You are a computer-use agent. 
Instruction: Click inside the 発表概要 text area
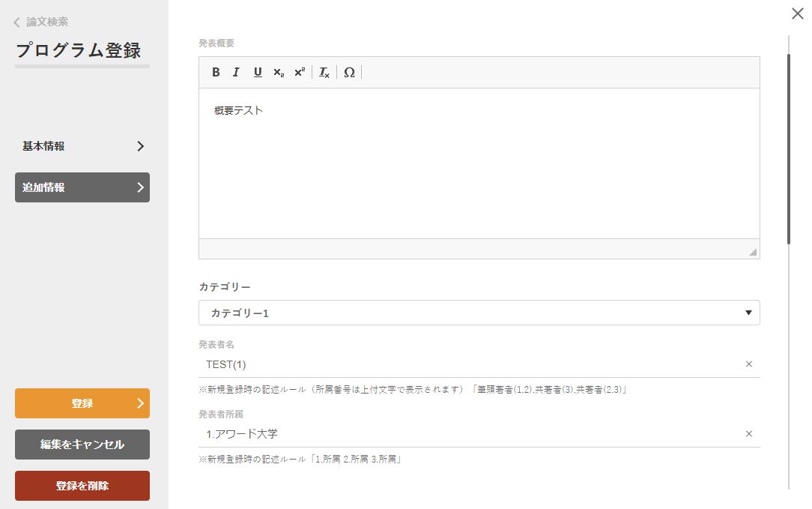(x=479, y=165)
